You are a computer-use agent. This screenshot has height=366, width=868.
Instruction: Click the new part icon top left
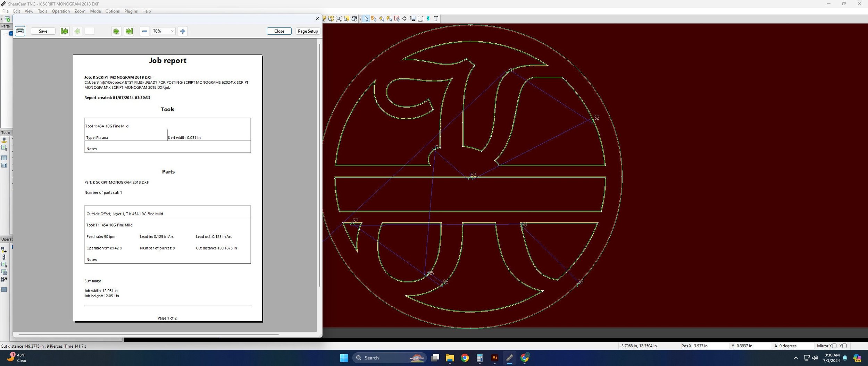[7, 19]
